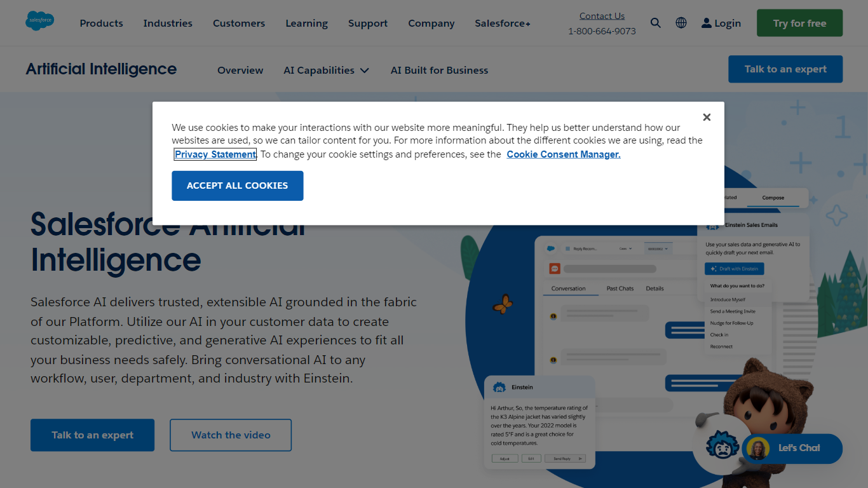Click the Watch the video button
Viewport: 868px width, 488px height.
pos(231,435)
